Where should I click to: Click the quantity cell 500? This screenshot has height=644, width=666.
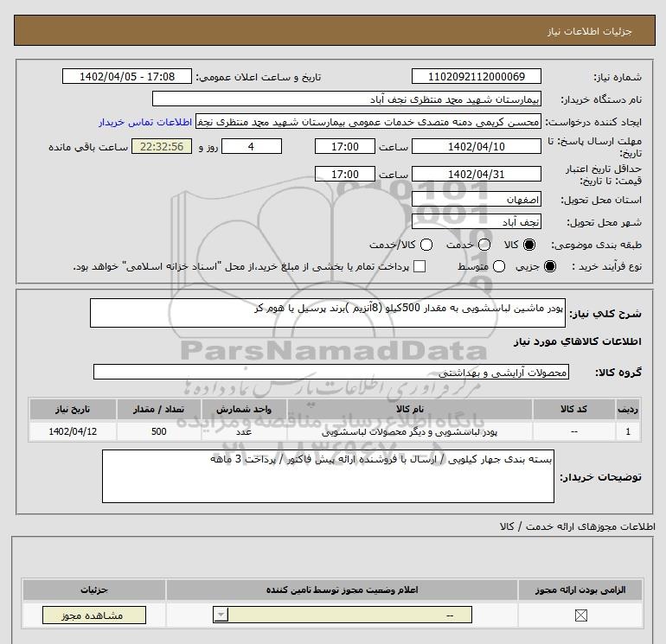pyautogui.click(x=159, y=431)
